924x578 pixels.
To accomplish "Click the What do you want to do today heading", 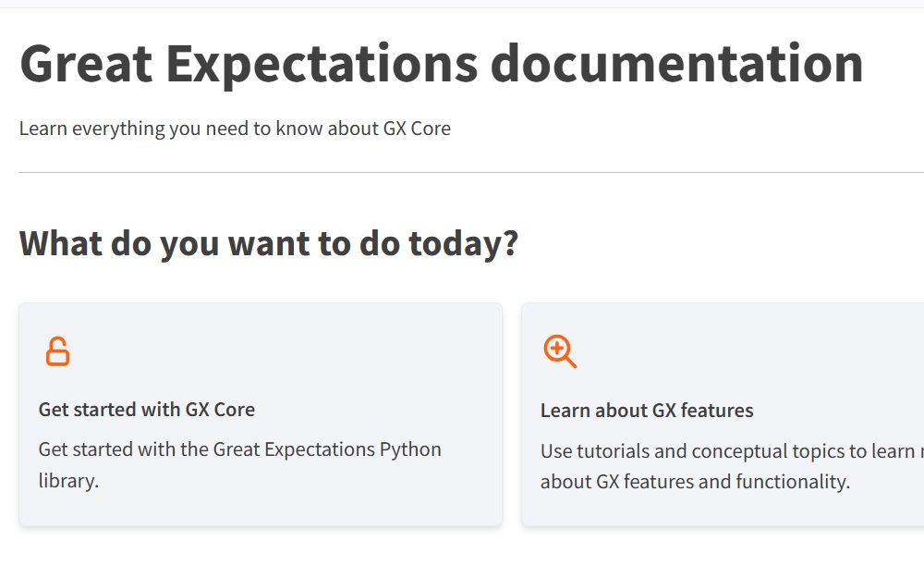I will point(269,243).
